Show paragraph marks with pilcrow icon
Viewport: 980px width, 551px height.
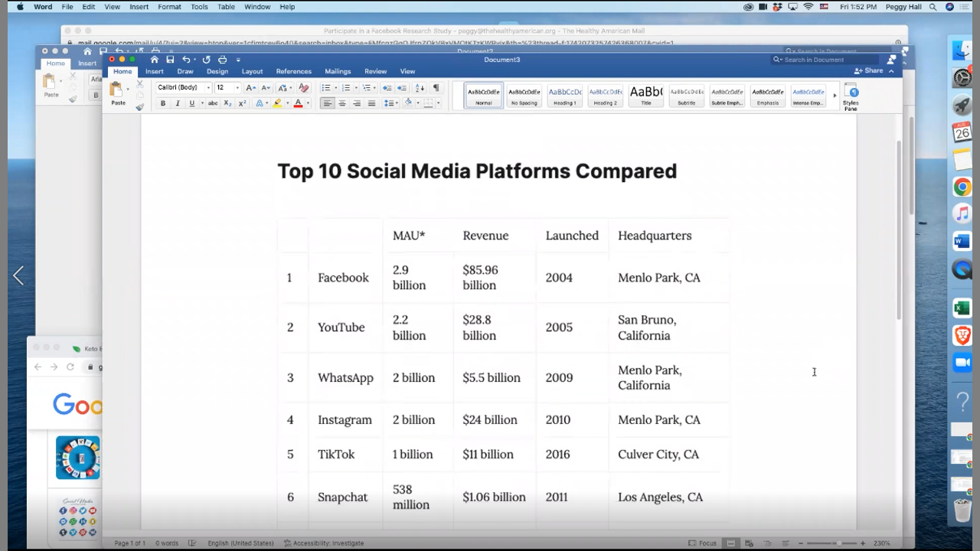coord(436,88)
